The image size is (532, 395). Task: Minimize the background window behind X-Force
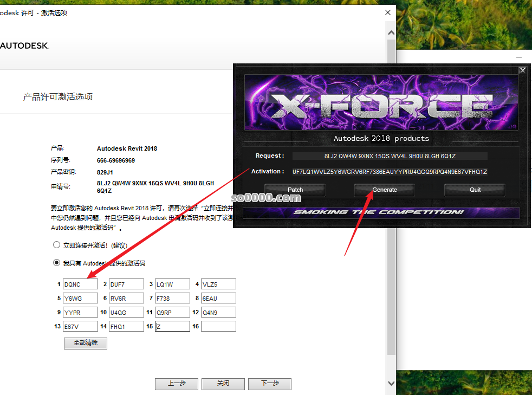(x=519, y=57)
